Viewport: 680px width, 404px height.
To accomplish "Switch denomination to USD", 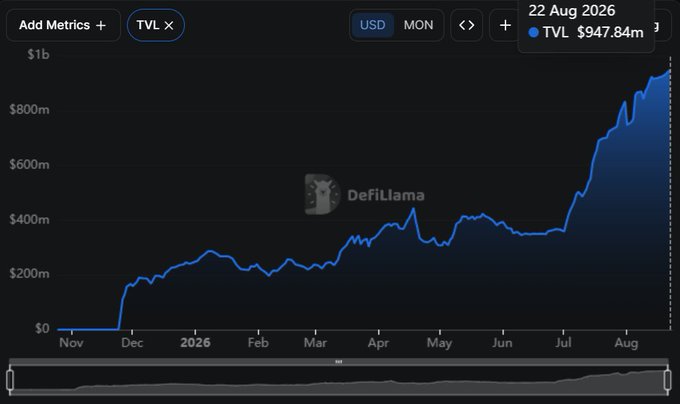I will coord(373,25).
